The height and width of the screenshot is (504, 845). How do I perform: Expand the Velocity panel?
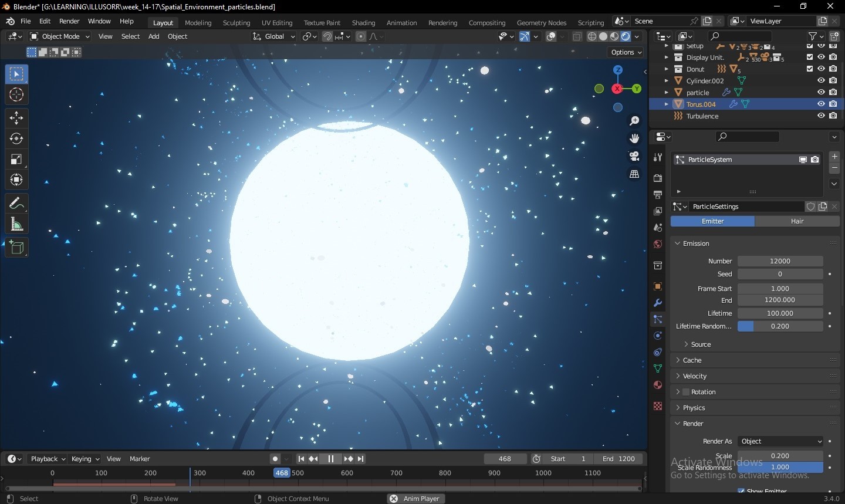coord(695,376)
